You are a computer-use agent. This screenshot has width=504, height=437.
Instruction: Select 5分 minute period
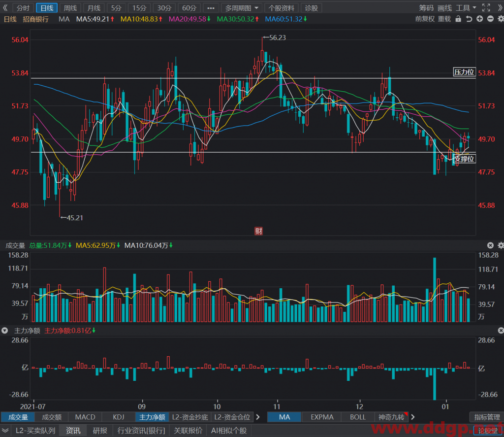pos(116,8)
